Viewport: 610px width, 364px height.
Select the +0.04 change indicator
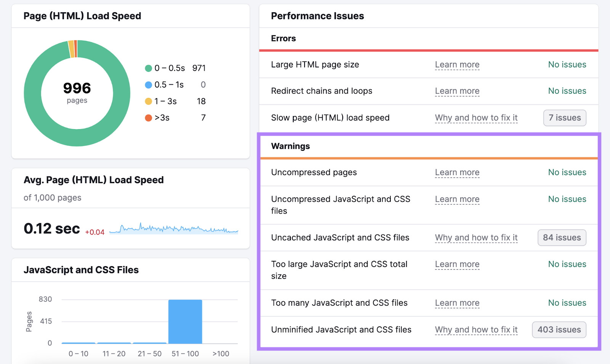(95, 232)
